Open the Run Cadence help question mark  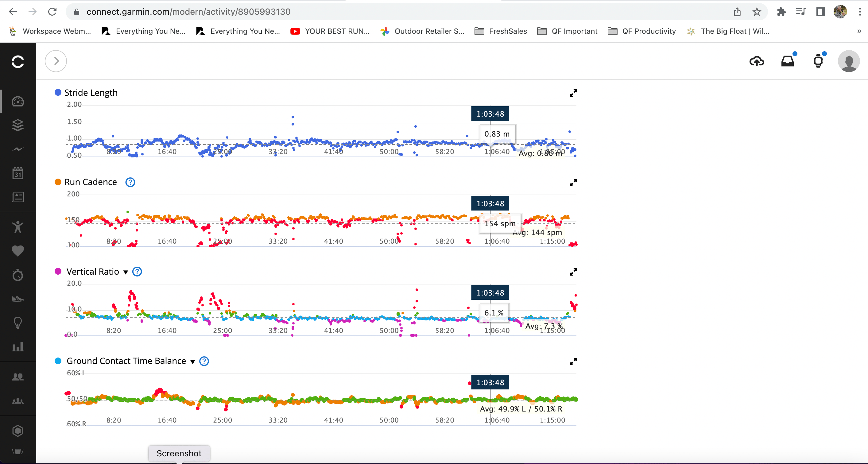[130, 182]
